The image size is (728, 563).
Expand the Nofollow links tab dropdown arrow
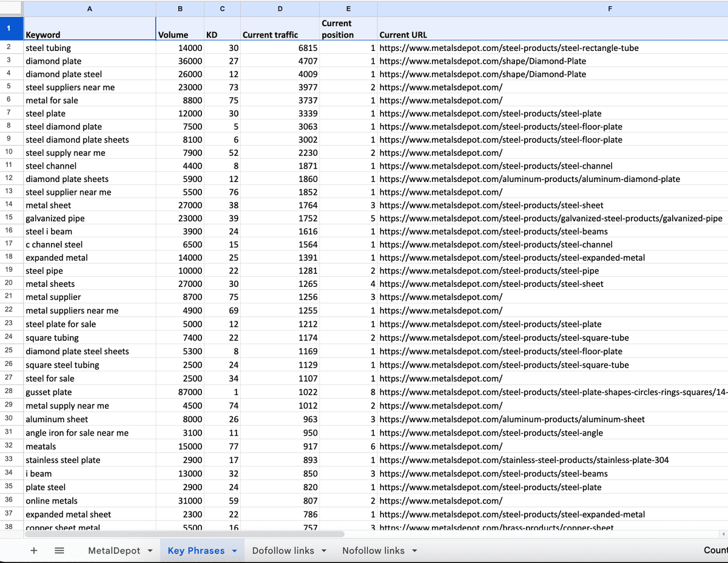click(x=414, y=551)
